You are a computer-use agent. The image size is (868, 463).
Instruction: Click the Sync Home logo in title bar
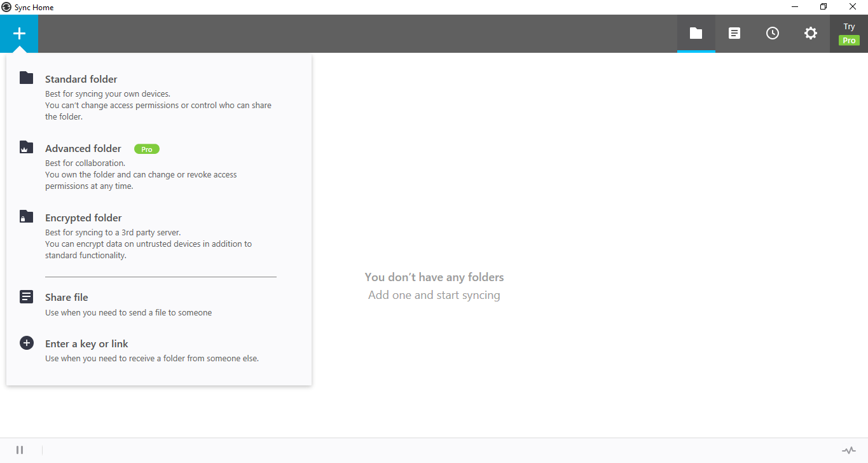(6, 7)
